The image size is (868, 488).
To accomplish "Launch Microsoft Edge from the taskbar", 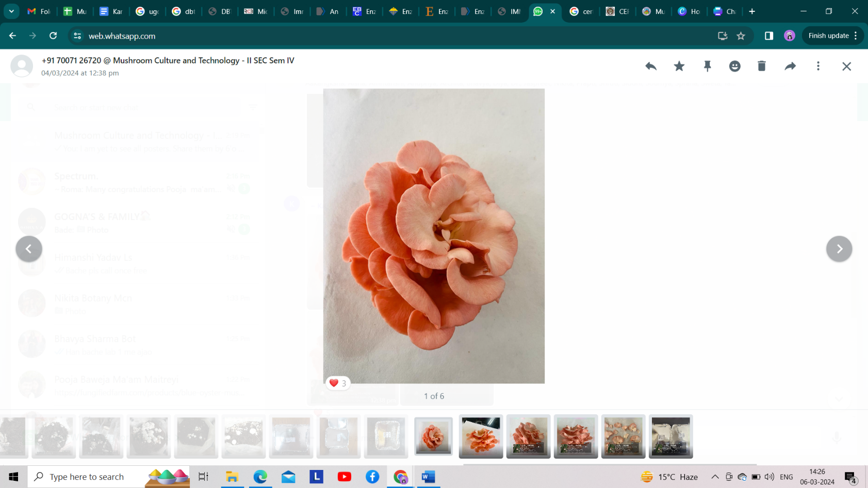I will point(260,477).
